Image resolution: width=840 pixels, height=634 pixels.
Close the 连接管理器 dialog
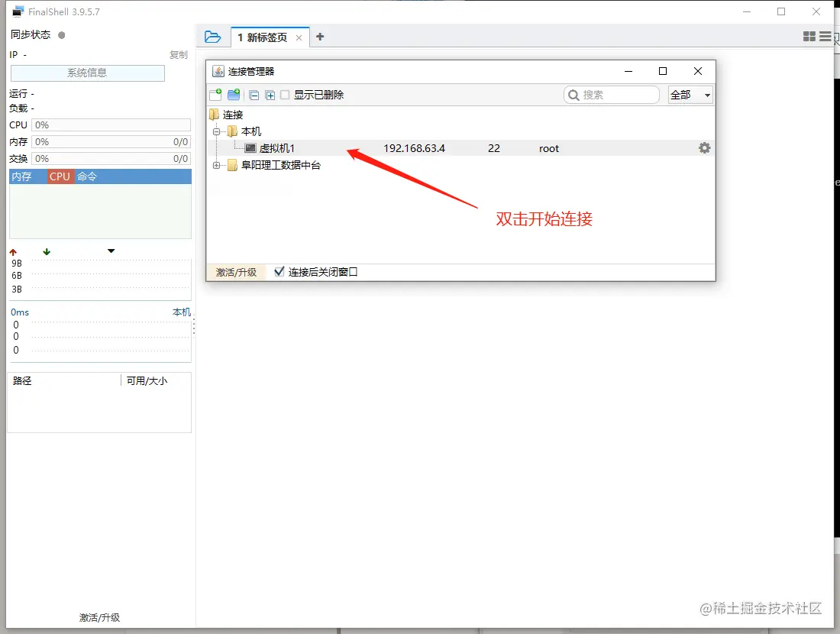click(x=697, y=71)
